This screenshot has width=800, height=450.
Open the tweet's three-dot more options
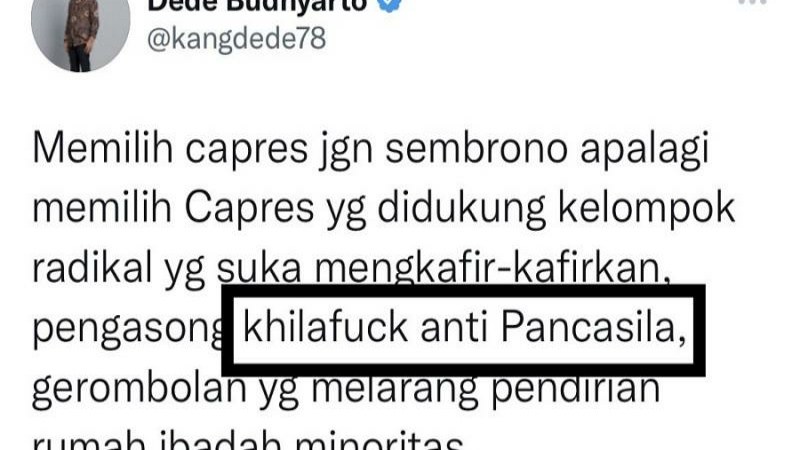pos(752,3)
